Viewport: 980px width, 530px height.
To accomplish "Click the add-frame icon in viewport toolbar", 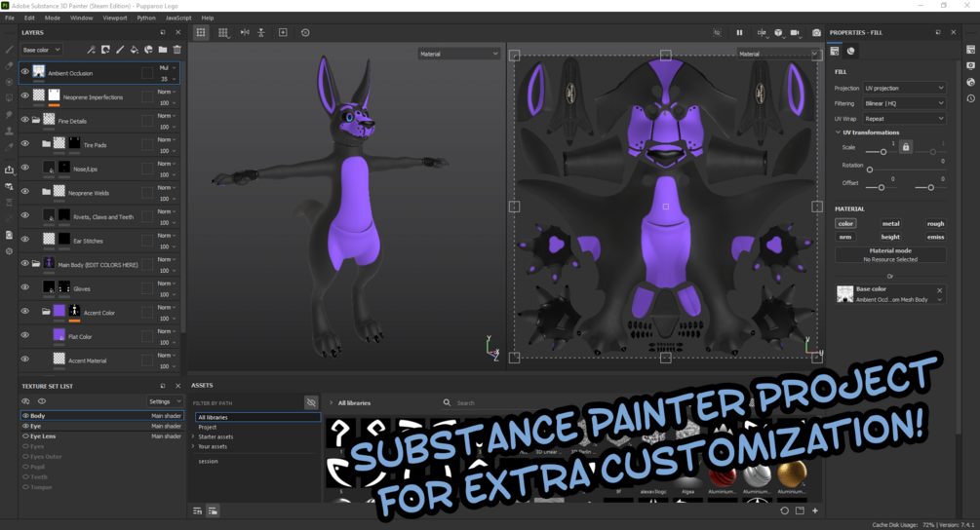I will pos(283,32).
